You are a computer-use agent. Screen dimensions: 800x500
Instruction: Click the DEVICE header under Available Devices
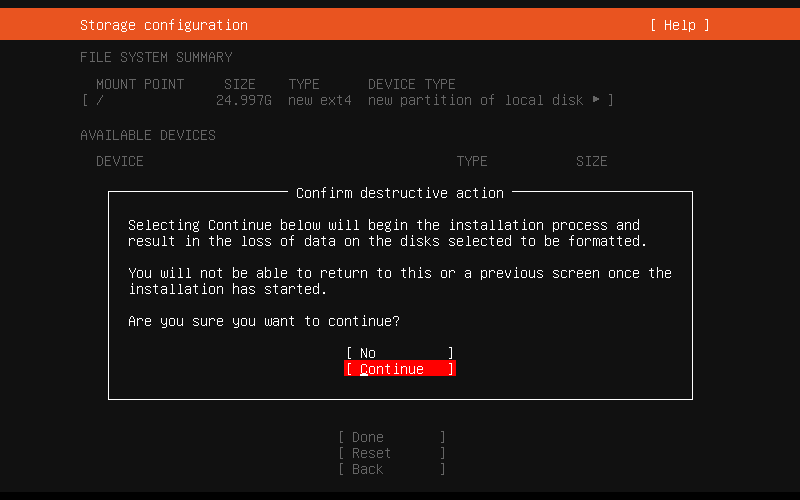tap(119, 161)
